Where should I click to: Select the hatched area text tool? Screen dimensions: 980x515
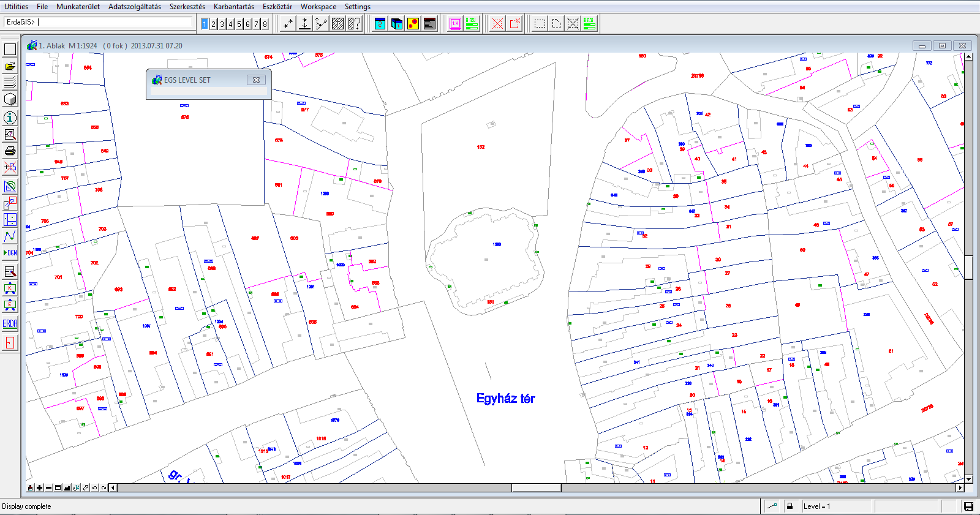337,24
